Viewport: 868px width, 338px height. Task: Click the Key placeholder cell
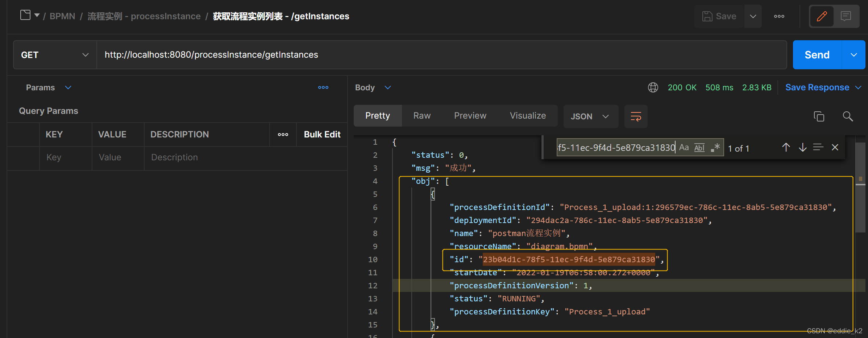66,157
